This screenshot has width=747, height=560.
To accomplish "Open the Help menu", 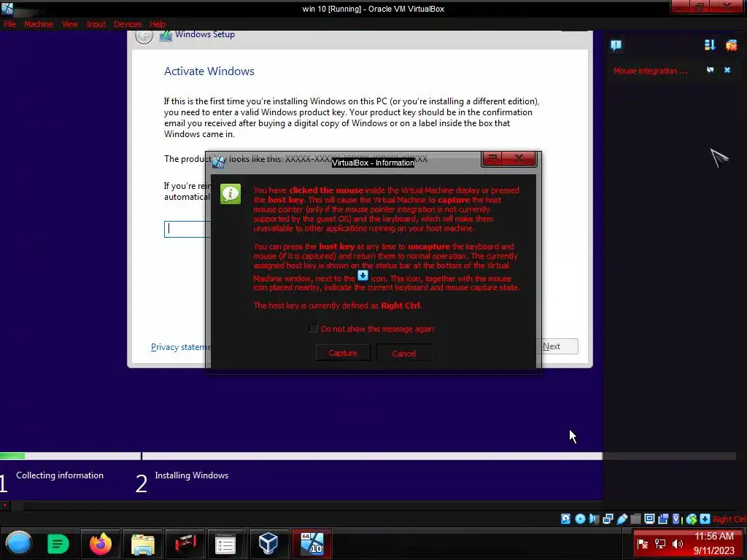I will click(x=158, y=24).
